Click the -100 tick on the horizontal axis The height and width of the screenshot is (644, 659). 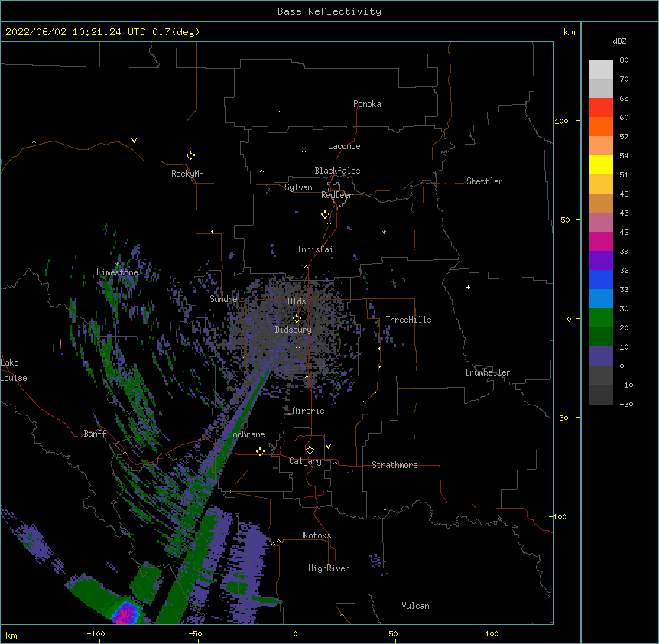pyautogui.click(x=96, y=633)
